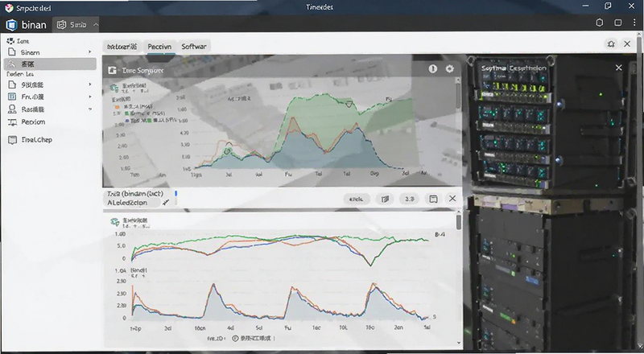This screenshot has height=354, width=644.
Task: Open the Serib dropdown in the header
Action: (77, 25)
